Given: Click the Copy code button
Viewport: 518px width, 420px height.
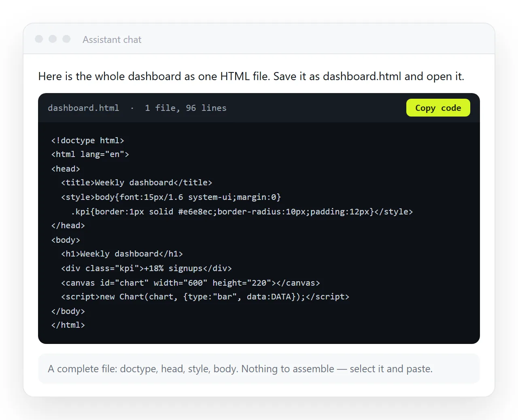Looking at the screenshot, I should pos(438,108).
